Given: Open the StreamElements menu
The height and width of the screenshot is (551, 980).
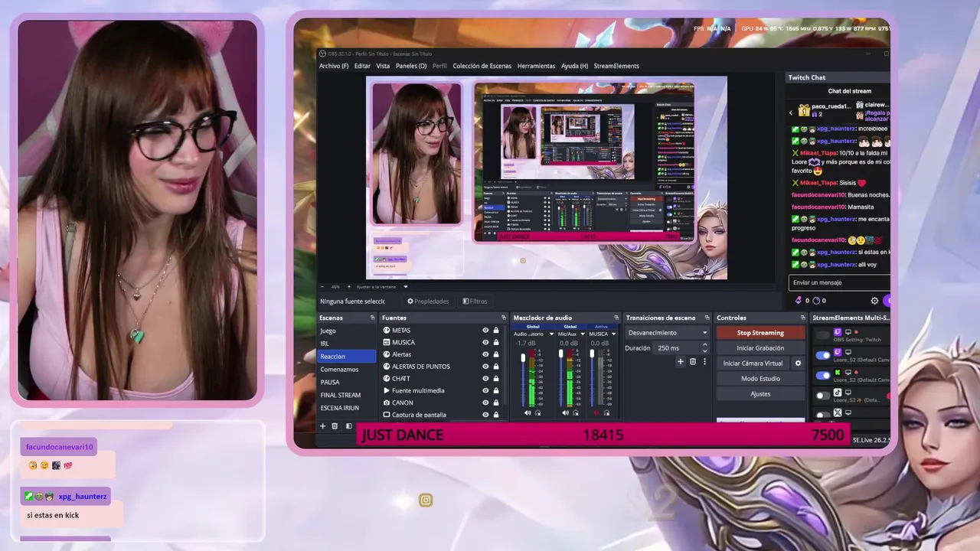Looking at the screenshot, I should coord(616,66).
